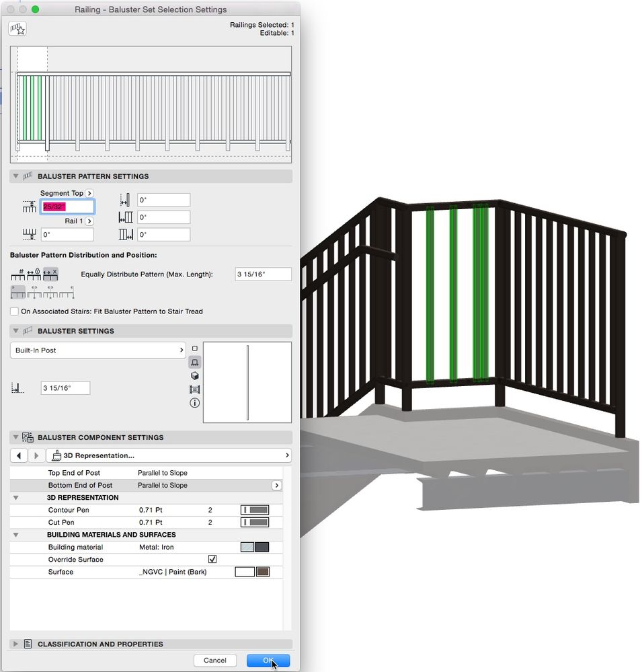This screenshot has width=642, height=672.
Task: Select the fixed count distribution pattern icon
Action: coord(17,276)
